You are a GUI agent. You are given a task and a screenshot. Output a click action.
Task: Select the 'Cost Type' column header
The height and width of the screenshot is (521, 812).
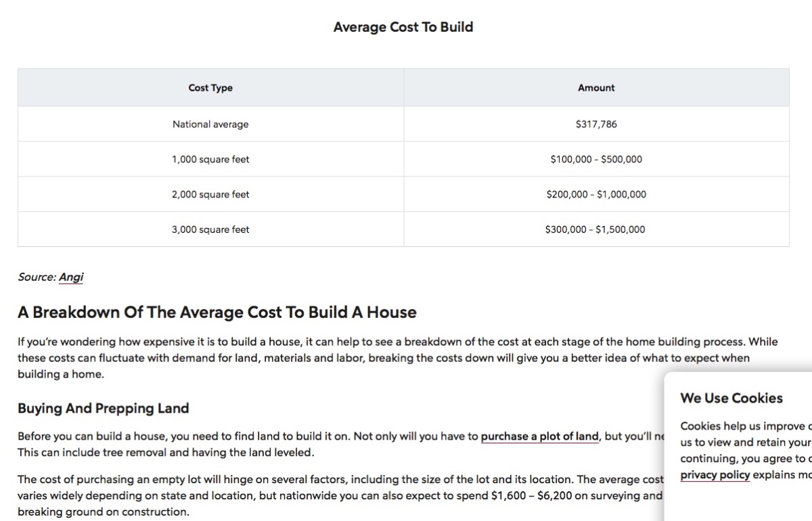click(x=210, y=88)
